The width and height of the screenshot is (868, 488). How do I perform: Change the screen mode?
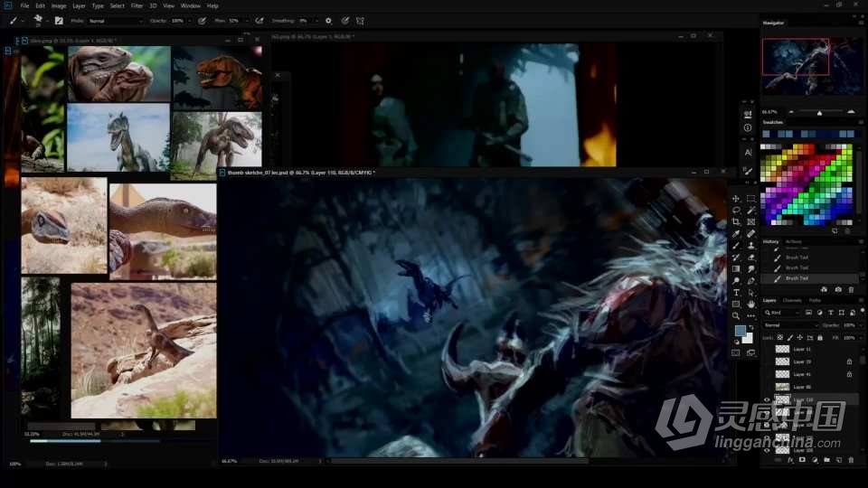750,352
